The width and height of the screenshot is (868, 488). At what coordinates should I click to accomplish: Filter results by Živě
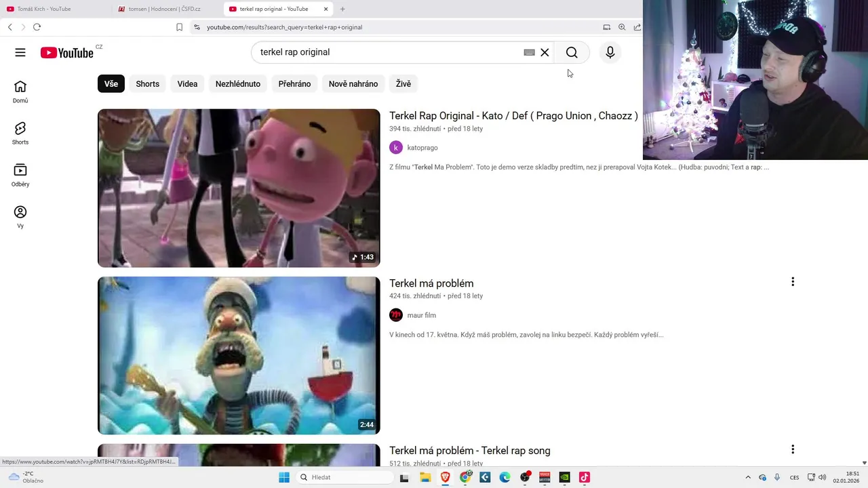click(403, 84)
